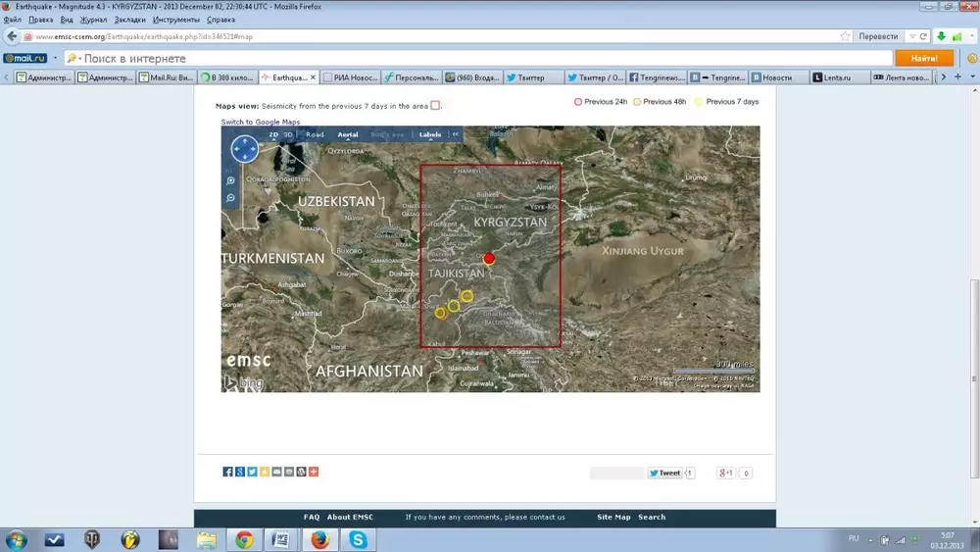Collapse the map toolbar with double chevron
Screen dimensions: 980x552
[x=455, y=134]
